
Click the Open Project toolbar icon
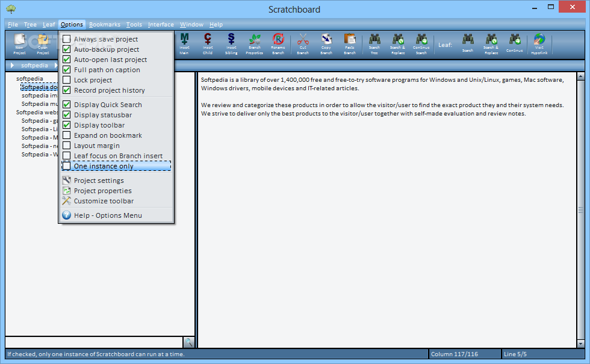point(43,43)
